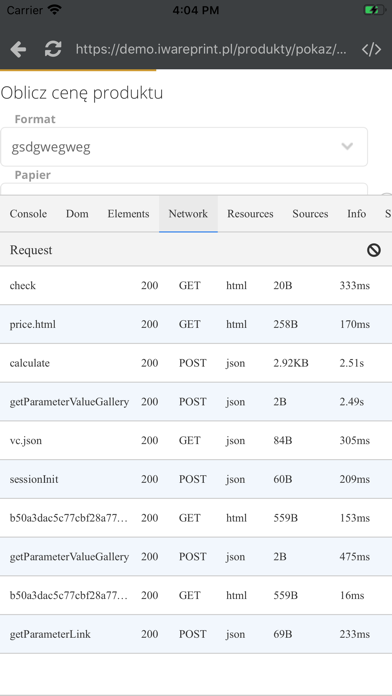Image resolution: width=392 pixels, height=696 pixels.
Task: Reload the page with refresh icon
Action: click(x=53, y=49)
